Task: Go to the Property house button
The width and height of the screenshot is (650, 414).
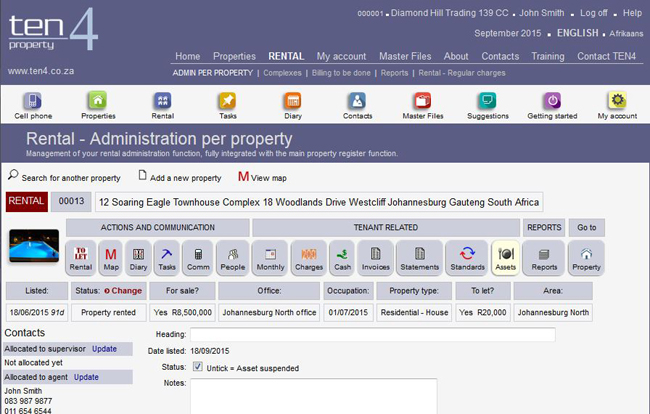Action: 586,258
